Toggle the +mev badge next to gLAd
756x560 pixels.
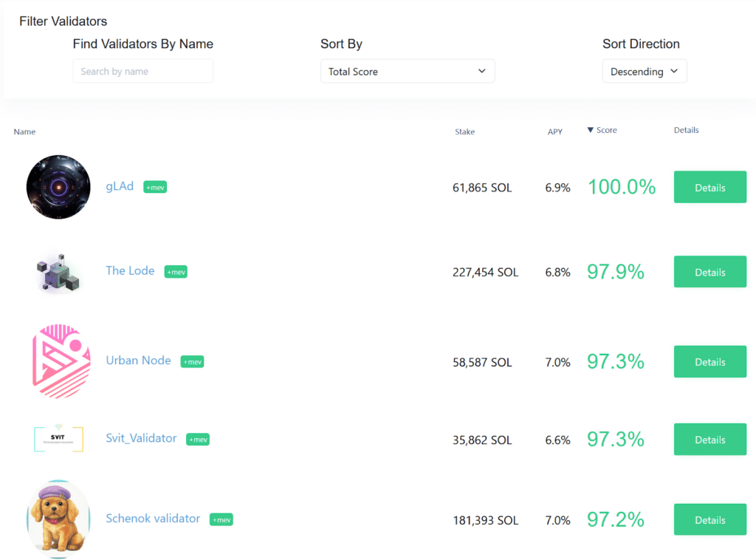[154, 187]
